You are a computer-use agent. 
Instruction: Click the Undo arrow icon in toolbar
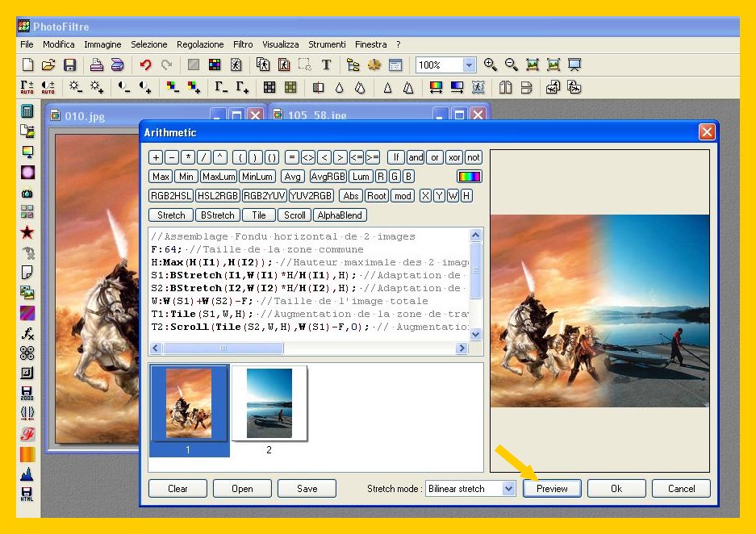[x=145, y=65]
